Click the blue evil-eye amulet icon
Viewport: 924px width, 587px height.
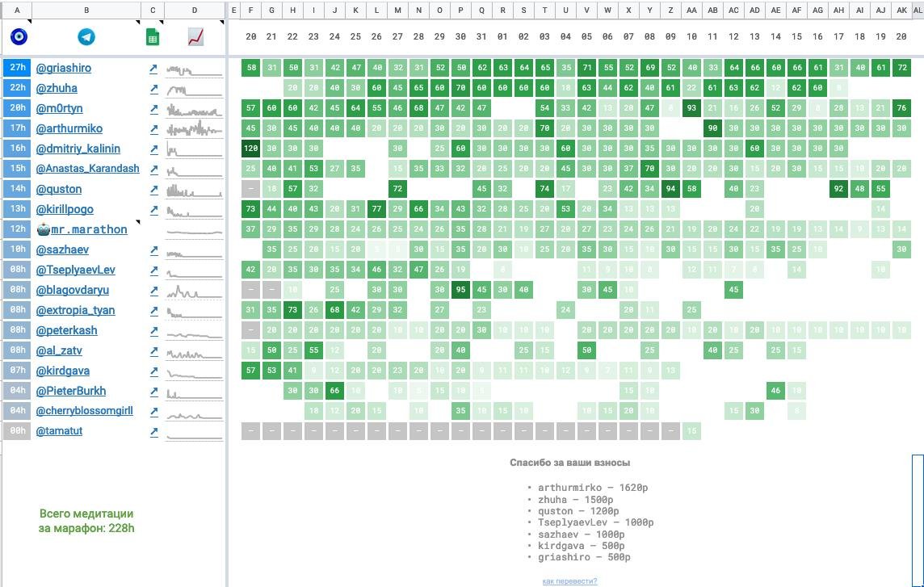click(18, 37)
